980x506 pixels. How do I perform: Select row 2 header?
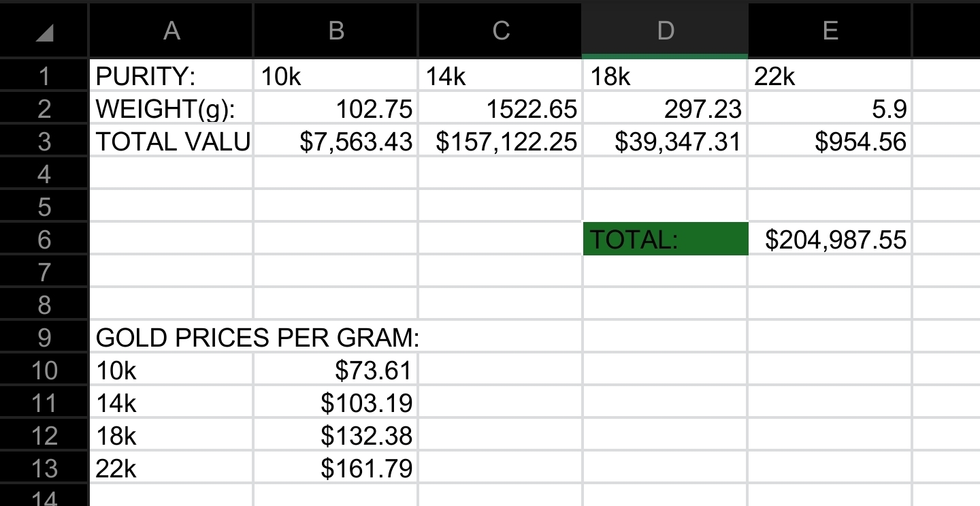pos(44,108)
